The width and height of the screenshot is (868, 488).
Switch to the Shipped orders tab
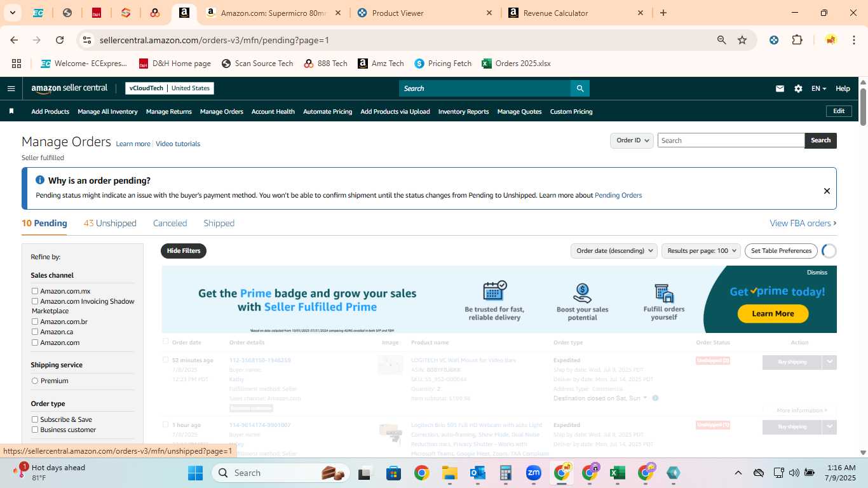219,223
